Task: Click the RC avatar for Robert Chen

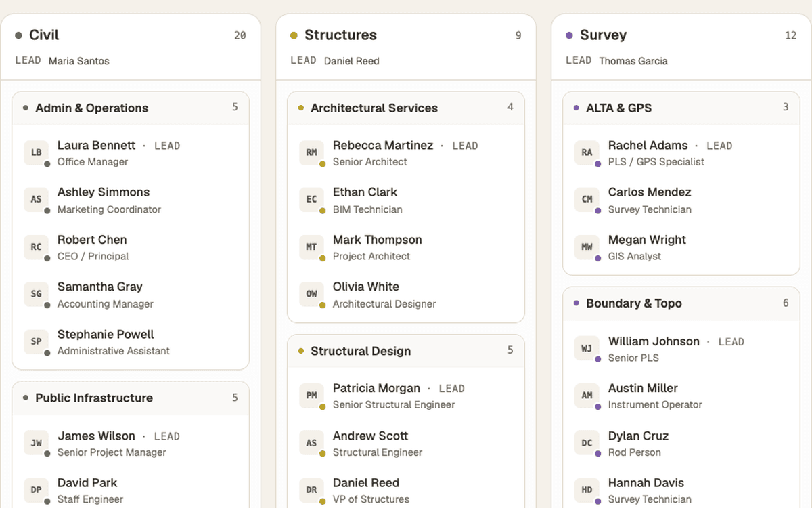Action: tap(37, 247)
